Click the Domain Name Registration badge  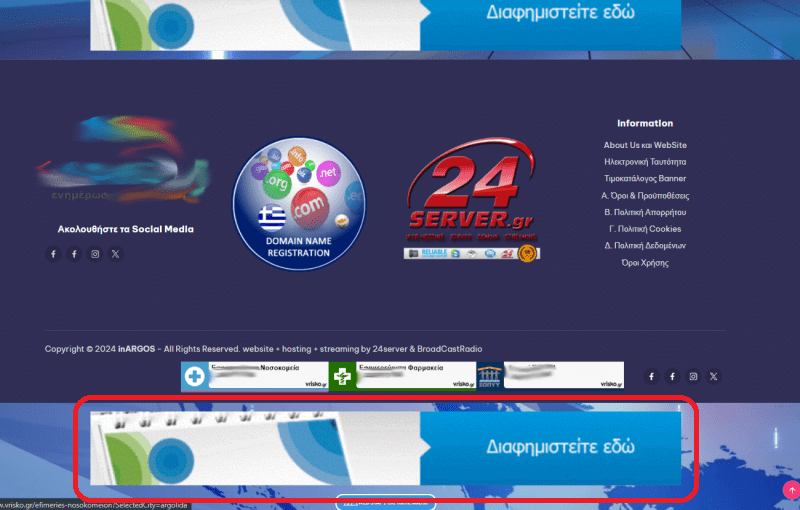pyautogui.click(x=297, y=204)
